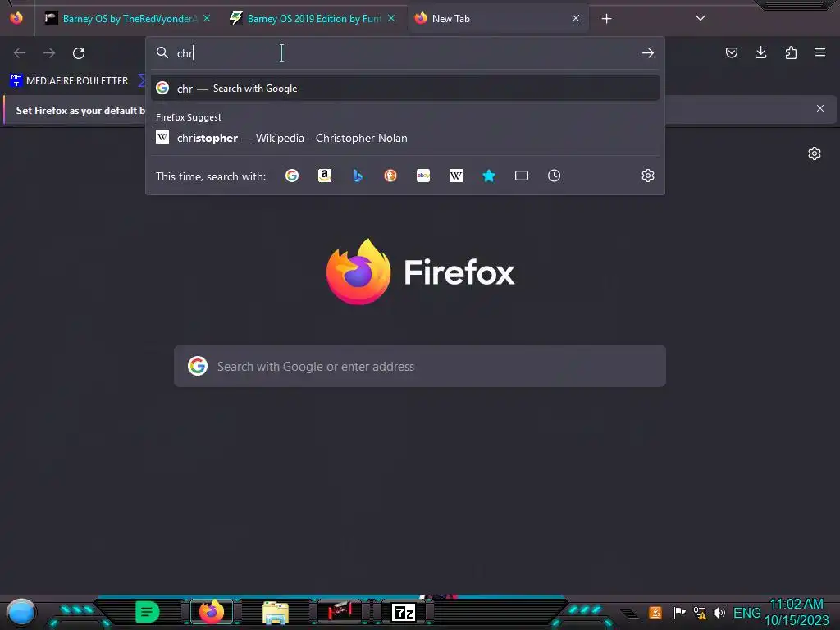The height and width of the screenshot is (630, 840).
Task: Open the Save to Pocket icon
Action: 732,52
